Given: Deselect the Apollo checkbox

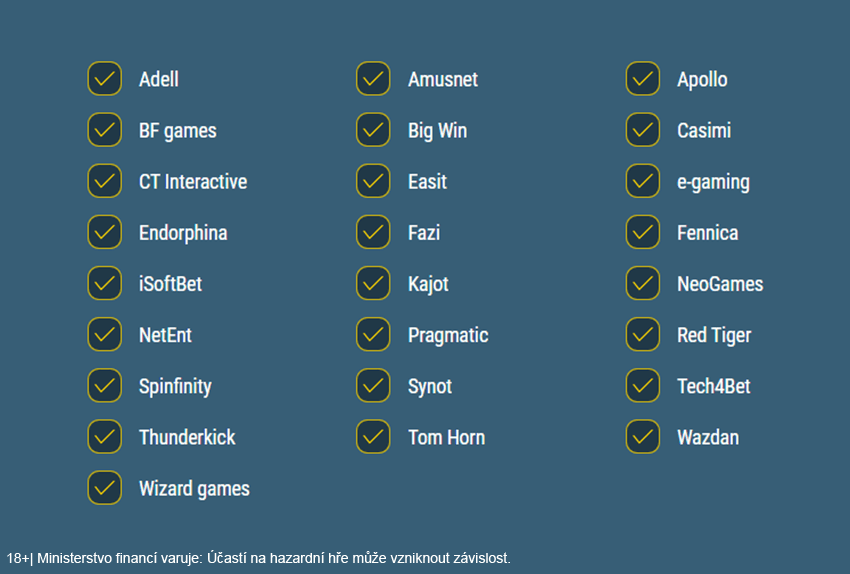Looking at the screenshot, I should coord(643,79).
